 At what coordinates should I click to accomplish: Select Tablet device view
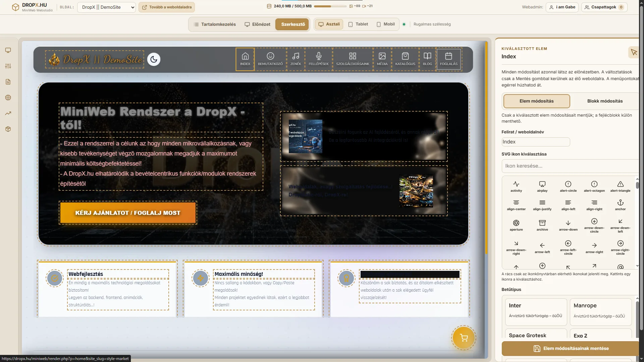(358, 24)
